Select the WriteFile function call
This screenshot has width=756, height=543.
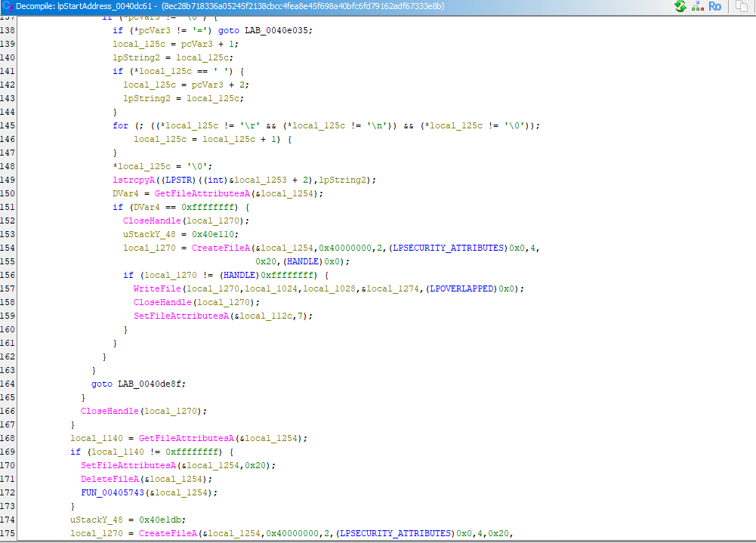[157, 288]
